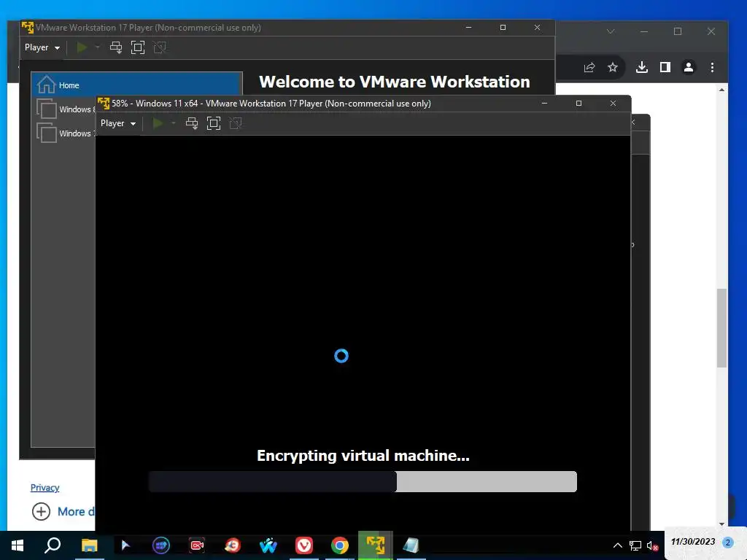Screen dimensions: 747x560
Task: Open File Explorer from taskbar
Action: pyautogui.click(x=89, y=545)
